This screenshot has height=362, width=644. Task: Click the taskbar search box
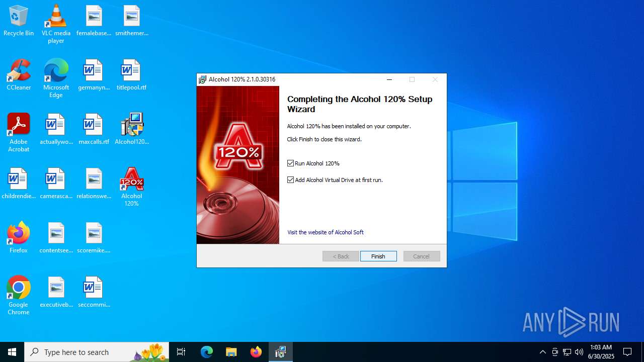97,352
